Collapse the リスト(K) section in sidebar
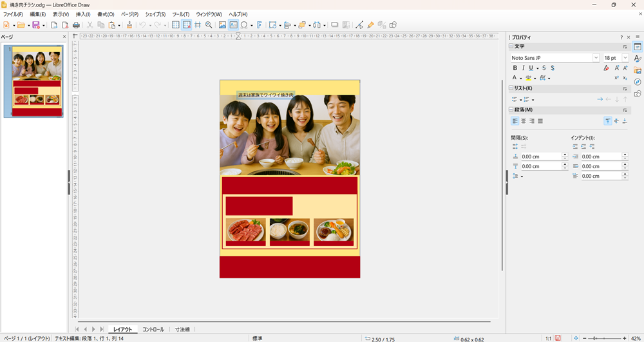 511,88
